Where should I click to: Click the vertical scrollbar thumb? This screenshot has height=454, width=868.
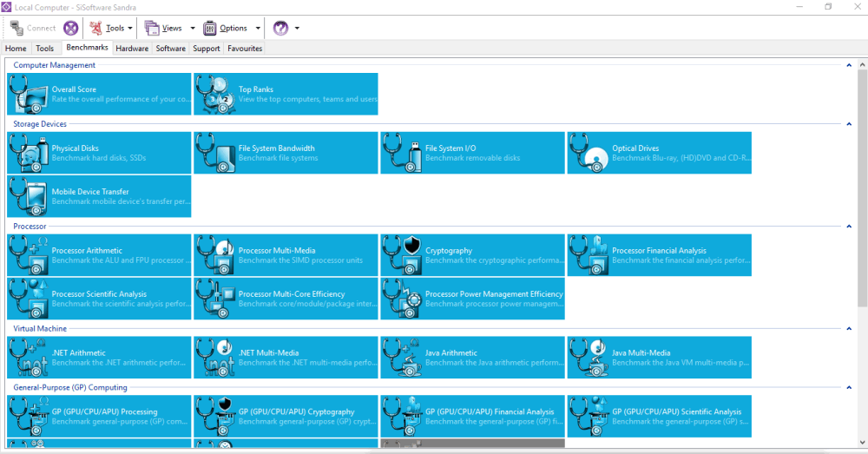pyautogui.click(x=863, y=188)
